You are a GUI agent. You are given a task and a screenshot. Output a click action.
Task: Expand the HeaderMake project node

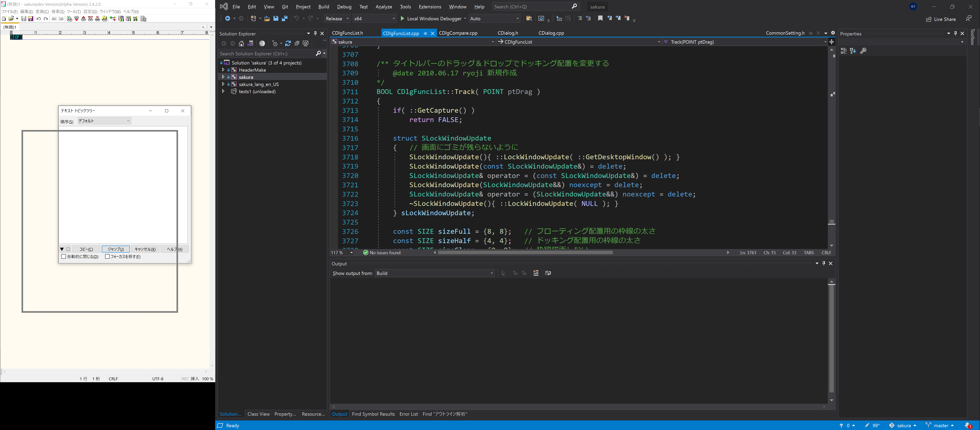(224, 69)
